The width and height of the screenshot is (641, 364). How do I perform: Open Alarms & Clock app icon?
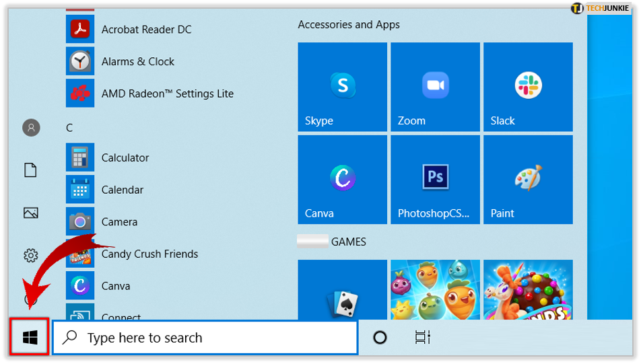80,61
